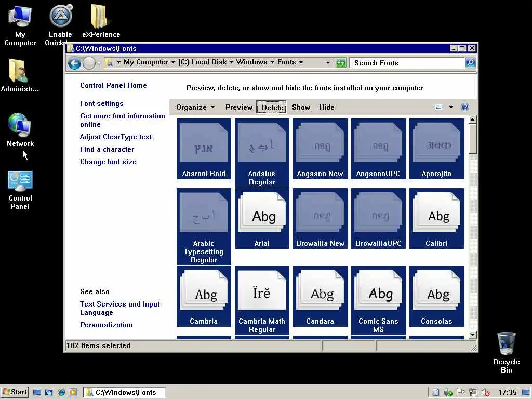The height and width of the screenshot is (399, 532).
Task: Click the help question mark icon
Action: click(464, 107)
